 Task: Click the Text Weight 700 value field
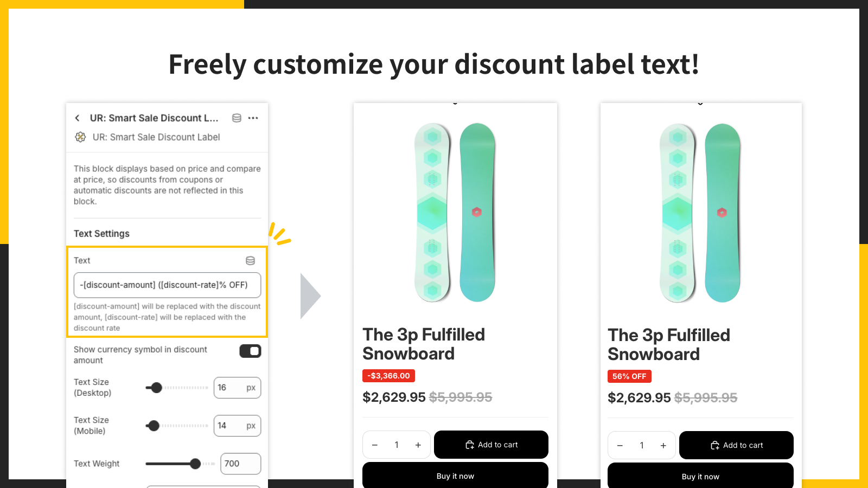pos(240,464)
